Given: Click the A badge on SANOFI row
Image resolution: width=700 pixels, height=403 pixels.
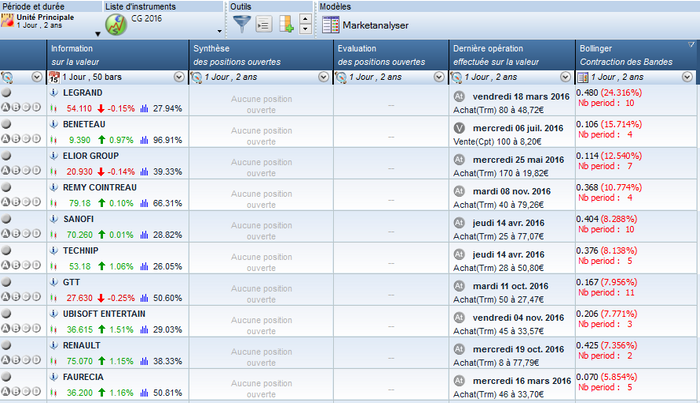Looking at the screenshot, I should (5, 233).
